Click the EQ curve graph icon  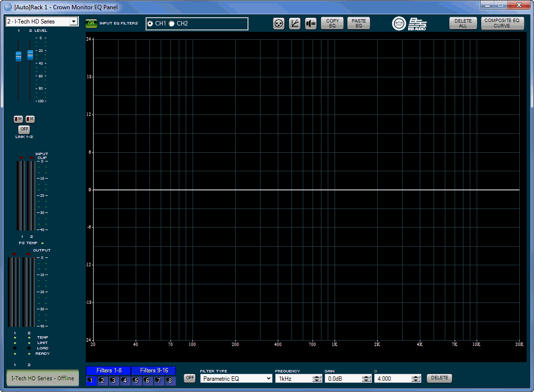coord(294,23)
